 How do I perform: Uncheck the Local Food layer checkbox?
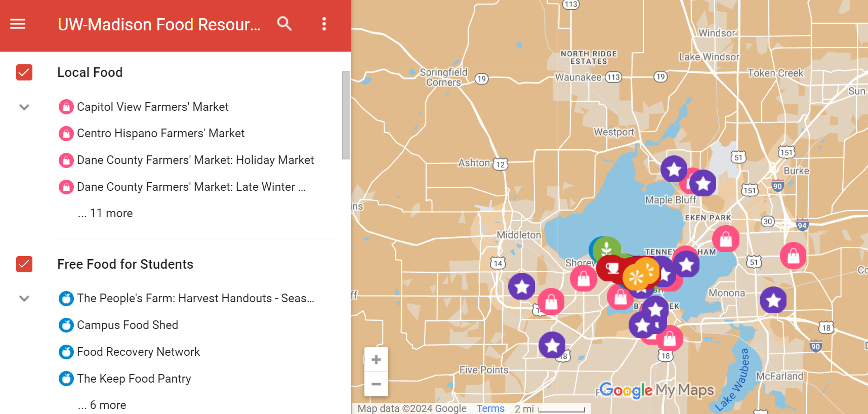tap(24, 72)
